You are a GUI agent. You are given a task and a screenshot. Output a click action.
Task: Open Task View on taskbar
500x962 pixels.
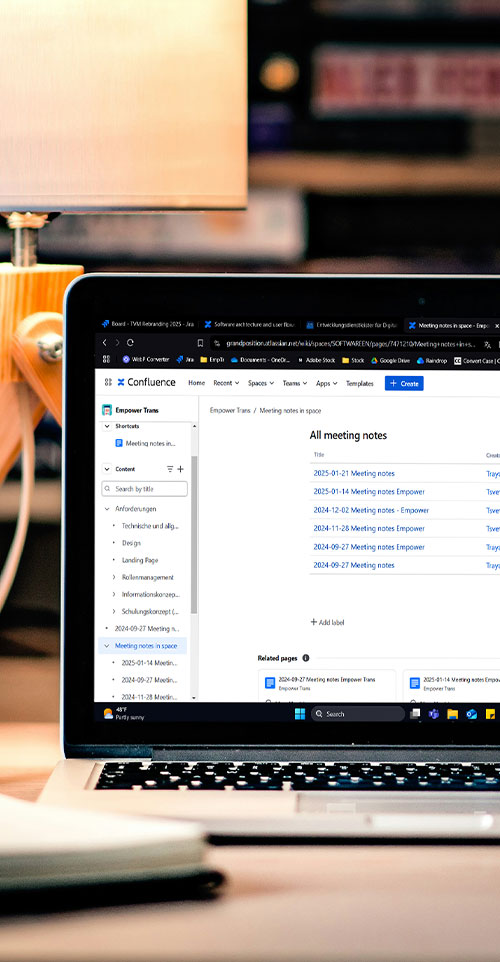click(415, 714)
